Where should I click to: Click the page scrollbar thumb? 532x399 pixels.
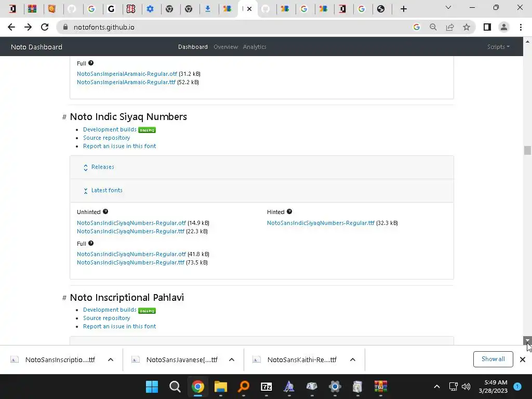527,150
